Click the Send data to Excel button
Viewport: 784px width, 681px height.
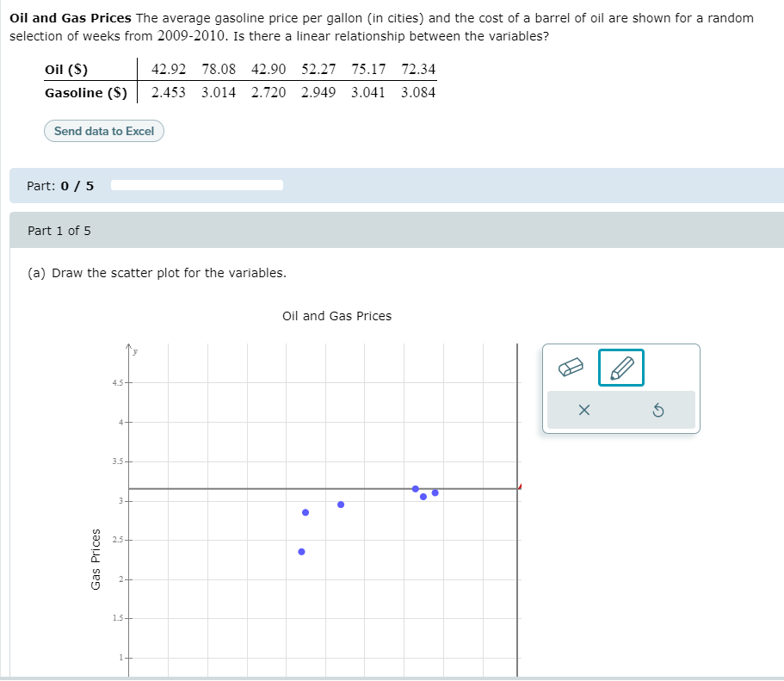(x=103, y=131)
